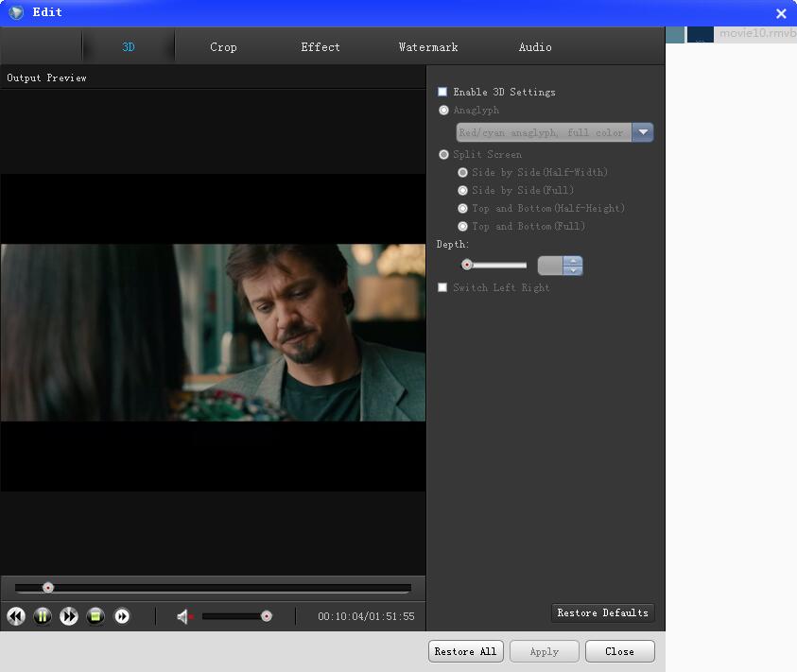Stop the video with the green stop button
Image resolution: width=797 pixels, height=672 pixels.
tap(95, 616)
